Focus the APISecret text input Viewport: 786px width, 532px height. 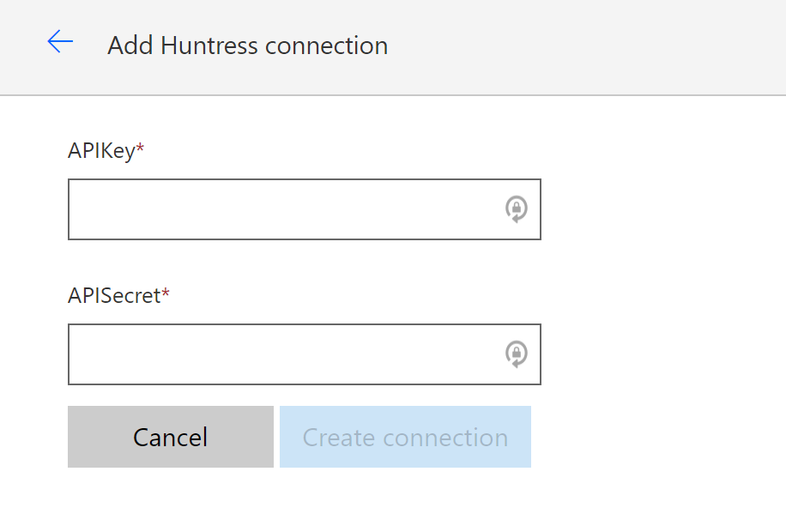coord(283,354)
